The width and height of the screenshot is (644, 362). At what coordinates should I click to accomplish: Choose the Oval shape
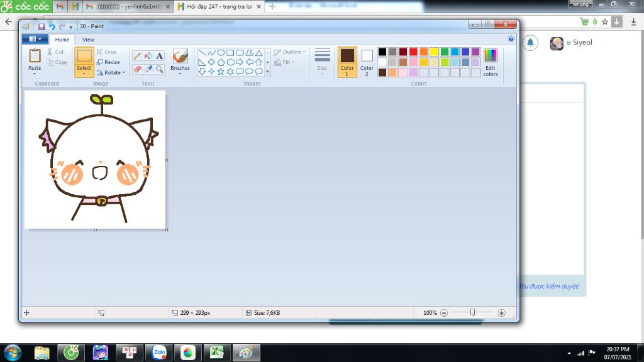(x=221, y=53)
